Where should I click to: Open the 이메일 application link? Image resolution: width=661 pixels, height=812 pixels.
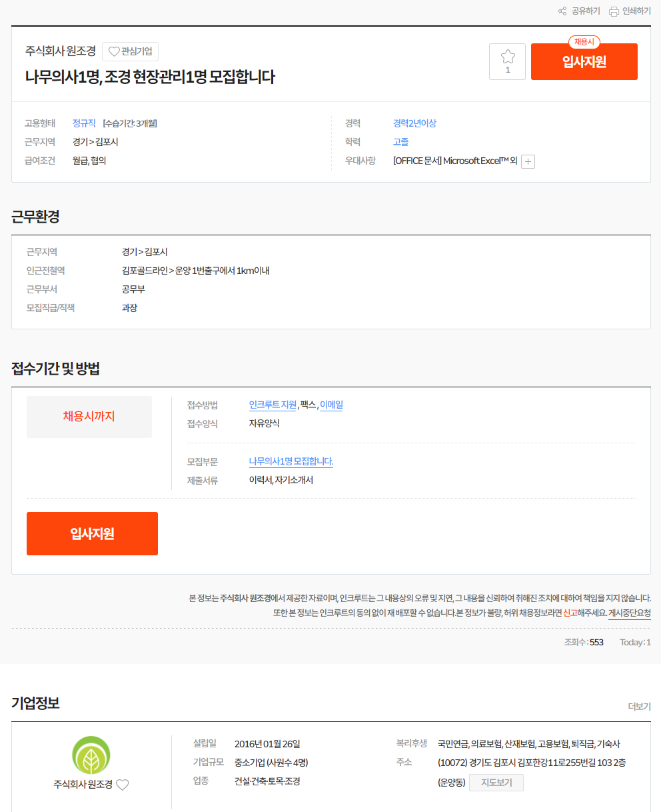331,405
